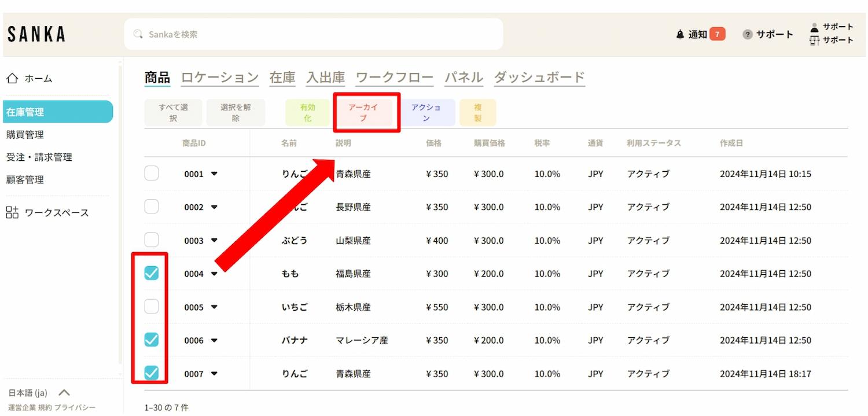
Task: Open 購買管理 in the sidebar
Action: tap(25, 134)
